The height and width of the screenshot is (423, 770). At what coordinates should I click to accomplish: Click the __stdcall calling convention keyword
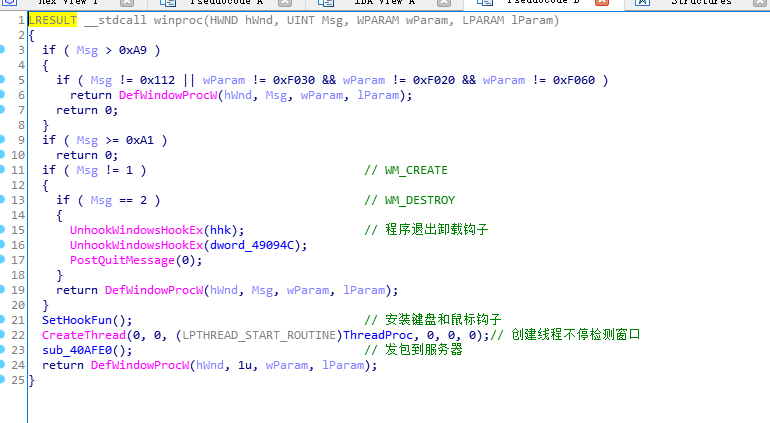(x=115, y=20)
